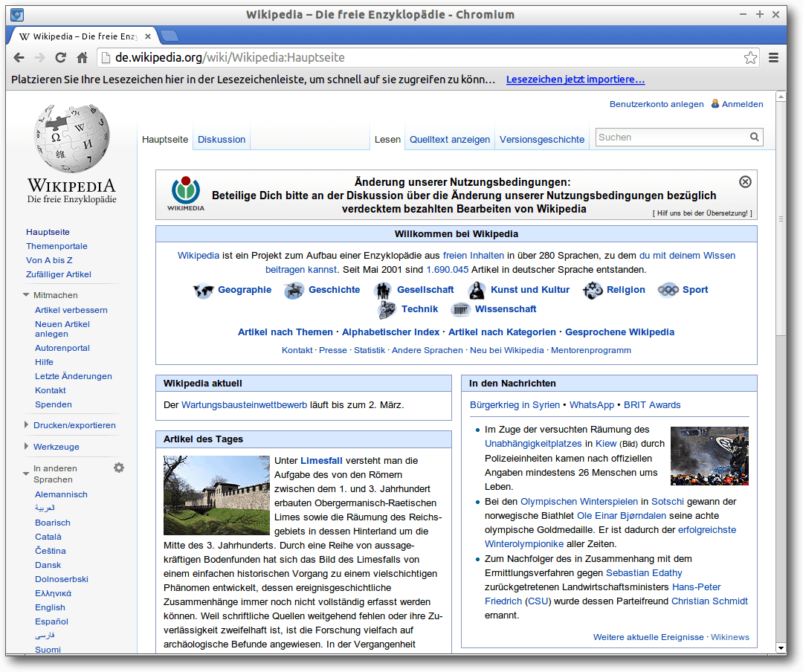The height and width of the screenshot is (672, 803).
Task: Click Lesezeichen jetzt importieren link
Action: pyautogui.click(x=575, y=80)
